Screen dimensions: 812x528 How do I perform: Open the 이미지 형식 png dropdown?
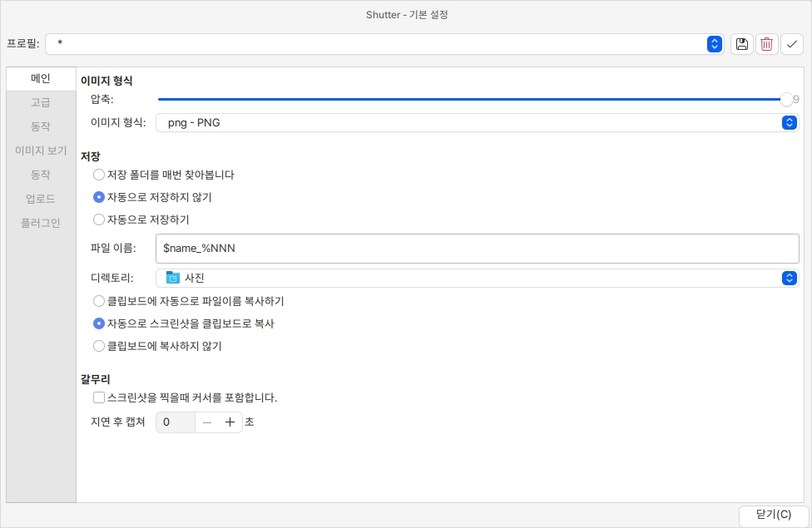(x=790, y=123)
